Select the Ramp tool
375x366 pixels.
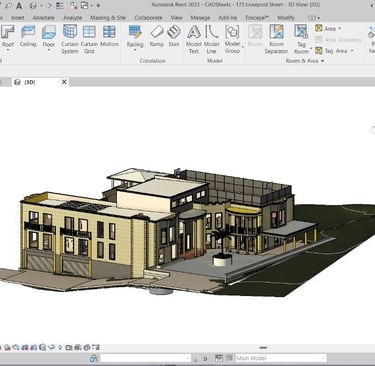[x=156, y=36]
